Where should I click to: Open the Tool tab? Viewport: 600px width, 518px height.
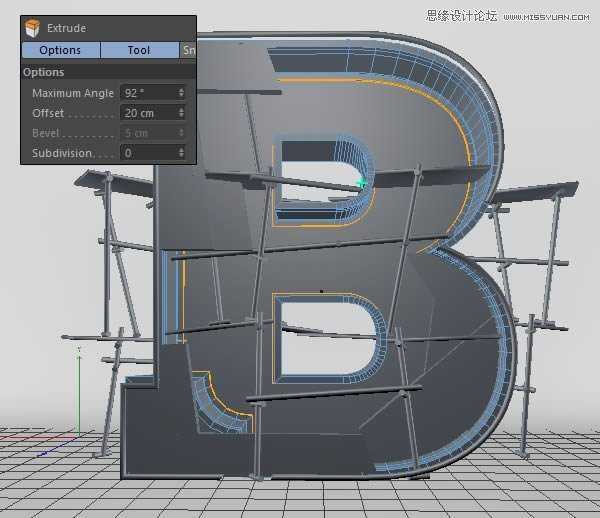pos(139,50)
